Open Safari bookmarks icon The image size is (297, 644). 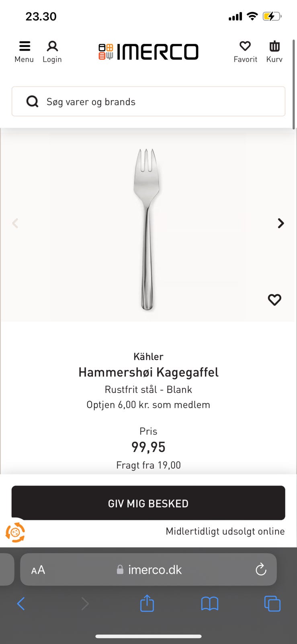209,603
